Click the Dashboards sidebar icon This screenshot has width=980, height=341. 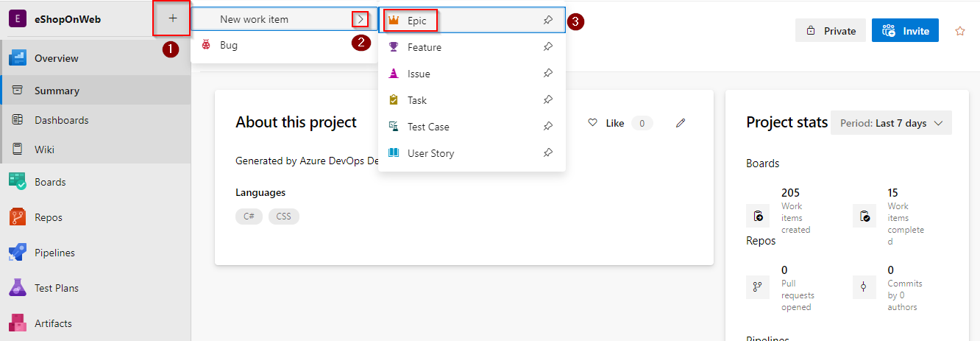coord(17,120)
